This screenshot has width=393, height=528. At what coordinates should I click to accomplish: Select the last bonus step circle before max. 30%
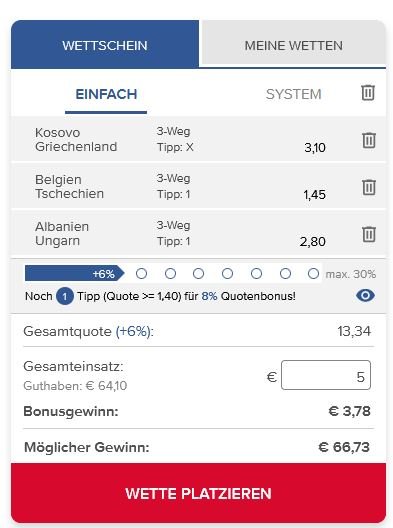pos(314,273)
